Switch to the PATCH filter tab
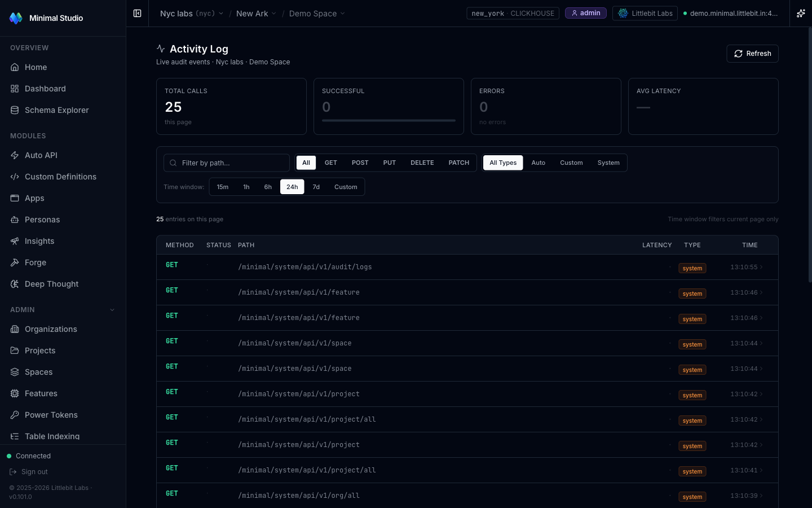Image resolution: width=812 pixels, height=508 pixels. click(458, 163)
